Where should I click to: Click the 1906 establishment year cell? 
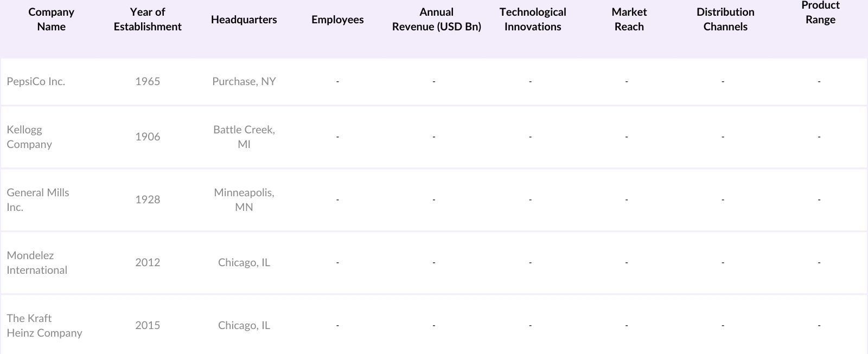coord(148,137)
